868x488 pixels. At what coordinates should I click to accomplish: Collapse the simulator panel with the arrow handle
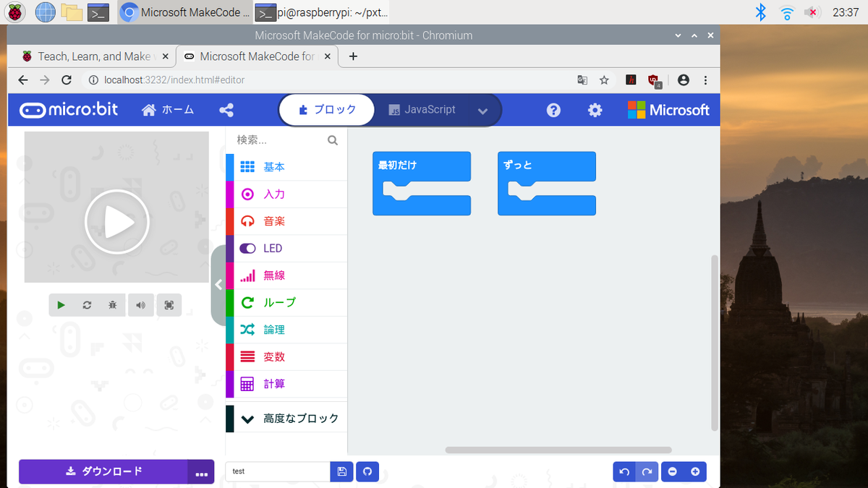point(218,285)
